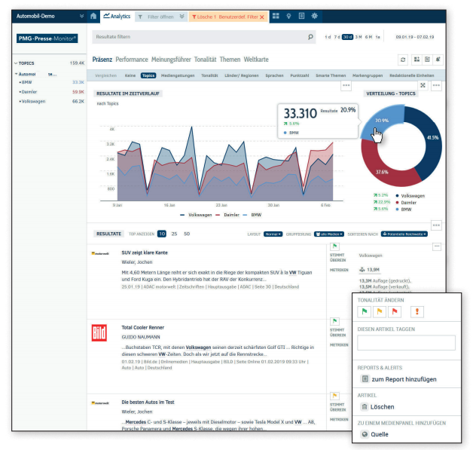Click the export report icon near refresh
Image resolution: width=476 pixels, height=450 pixels.
tap(427, 60)
